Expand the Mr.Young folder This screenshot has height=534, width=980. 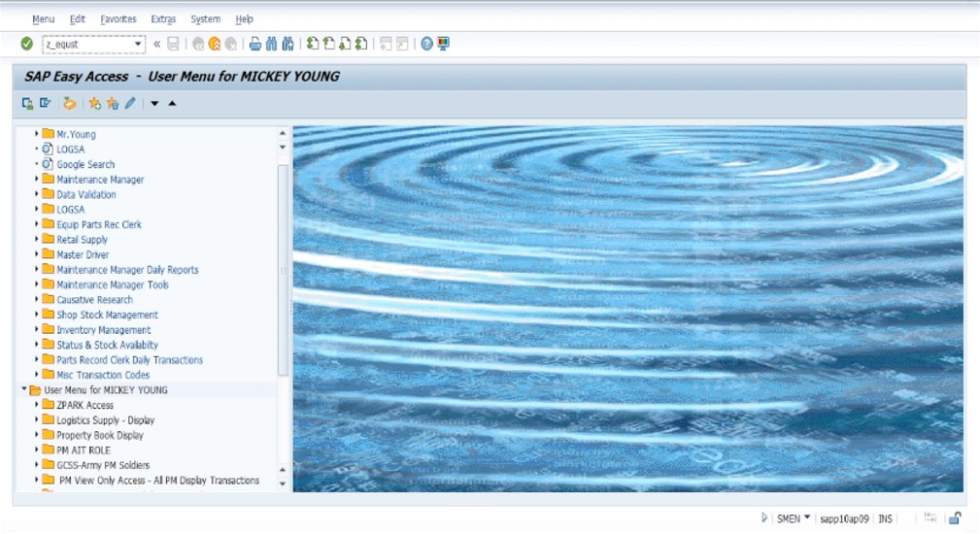coord(36,134)
